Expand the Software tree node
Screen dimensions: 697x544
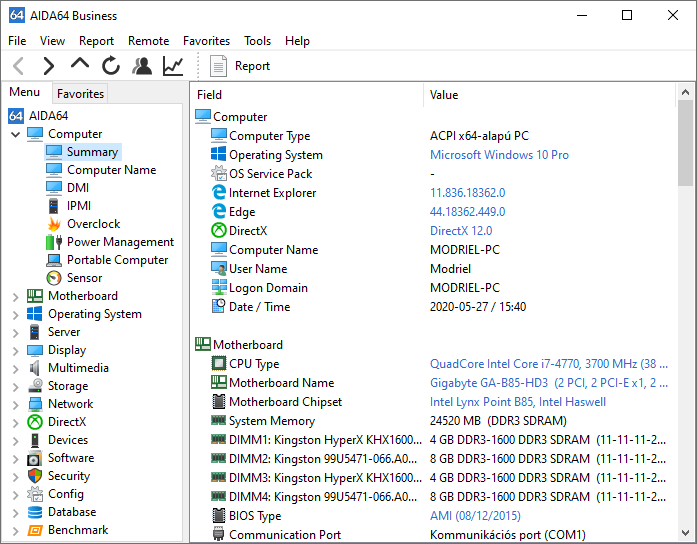click(x=16, y=459)
